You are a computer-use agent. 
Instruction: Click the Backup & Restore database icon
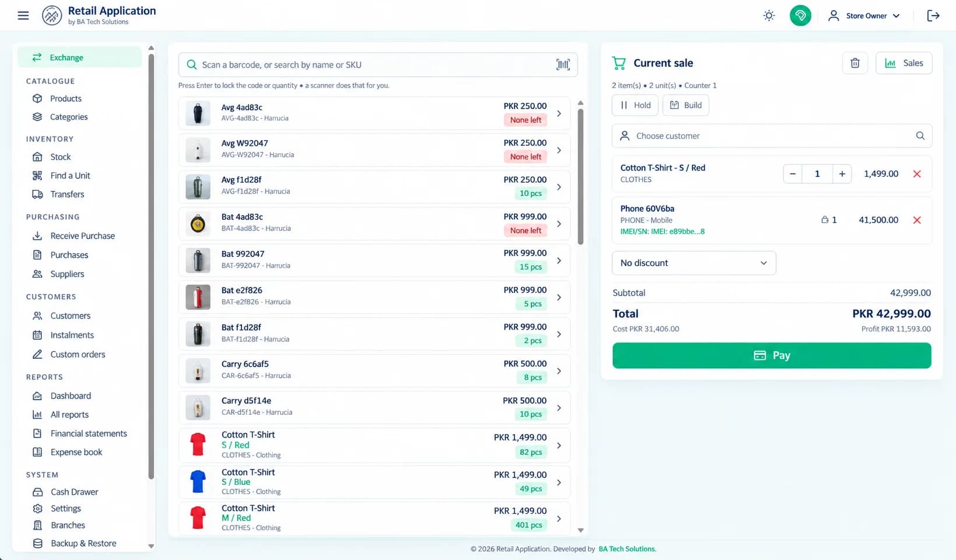click(x=37, y=543)
